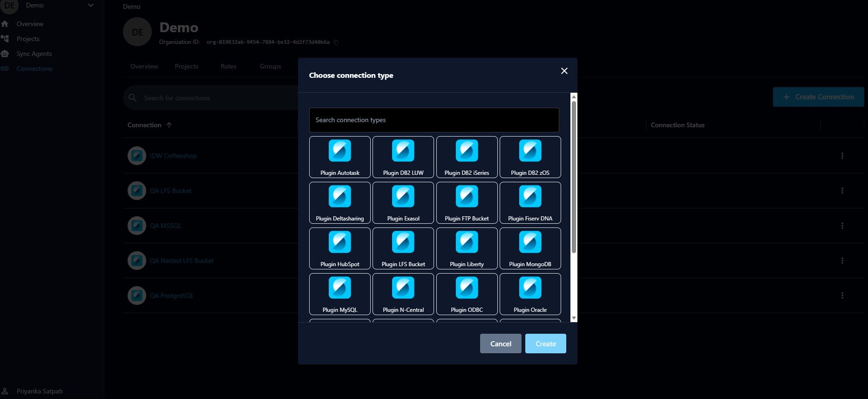Choose the Plugin HubSpot connection type
This screenshot has width=868, height=399.
(340, 248)
